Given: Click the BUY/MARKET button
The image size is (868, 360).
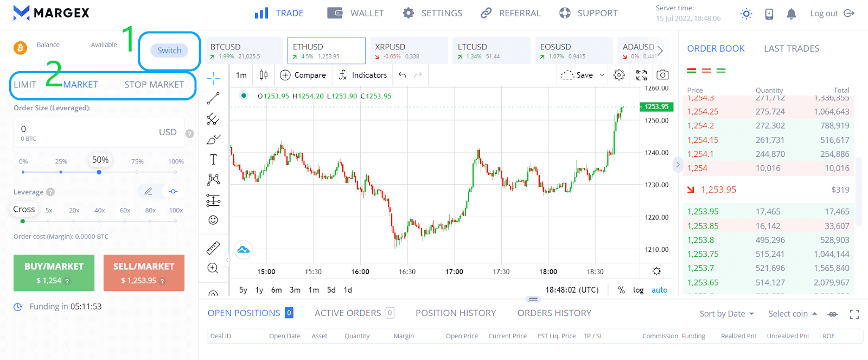Looking at the screenshot, I should (x=54, y=273).
